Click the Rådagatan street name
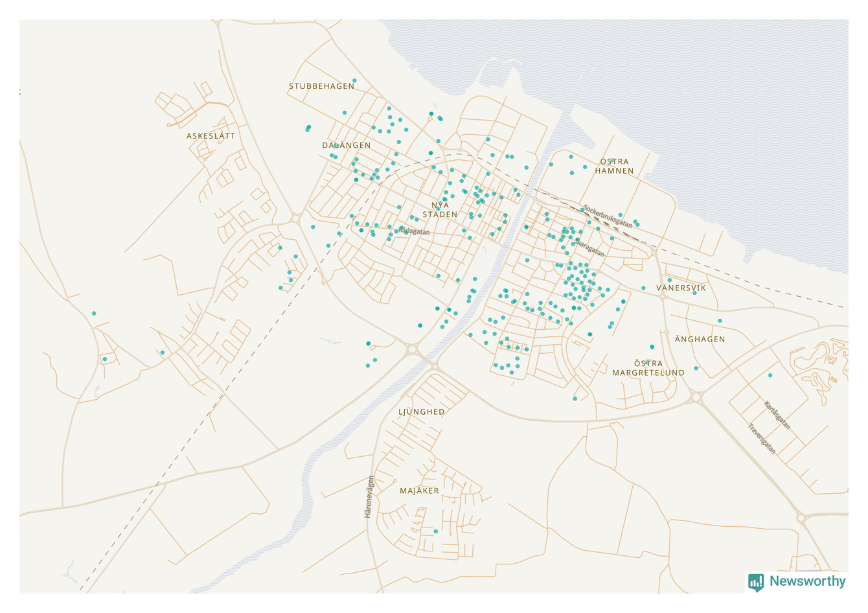868x613 pixels. [x=414, y=231]
